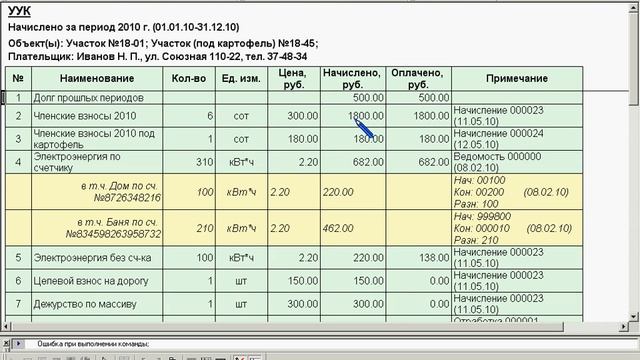Select the 'Начислено, руб.' column header

pos(353,78)
